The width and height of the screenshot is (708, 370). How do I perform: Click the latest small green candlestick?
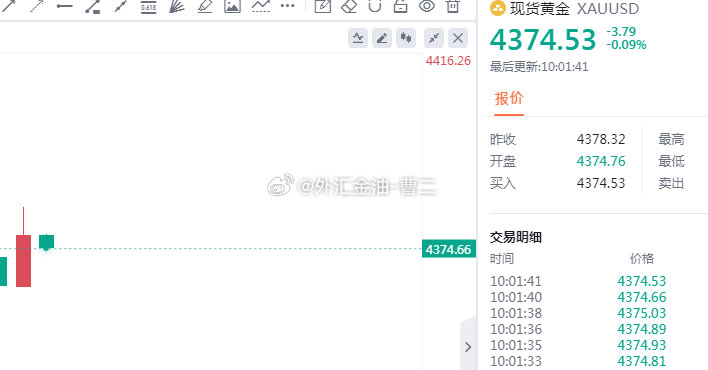47,242
